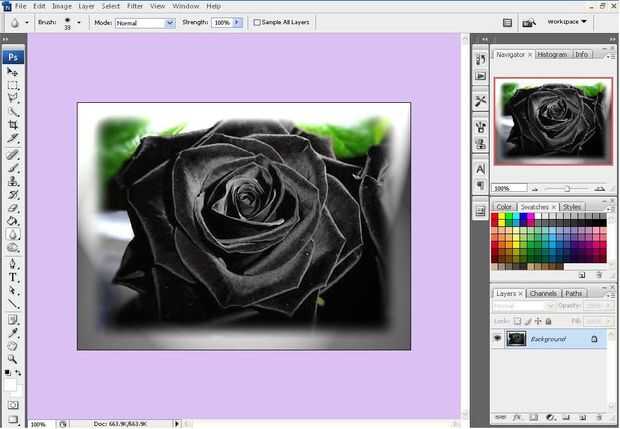Expand the toolbox double-arrow
Image resolution: width=620 pixels, height=429 pixels.
tap(5, 39)
